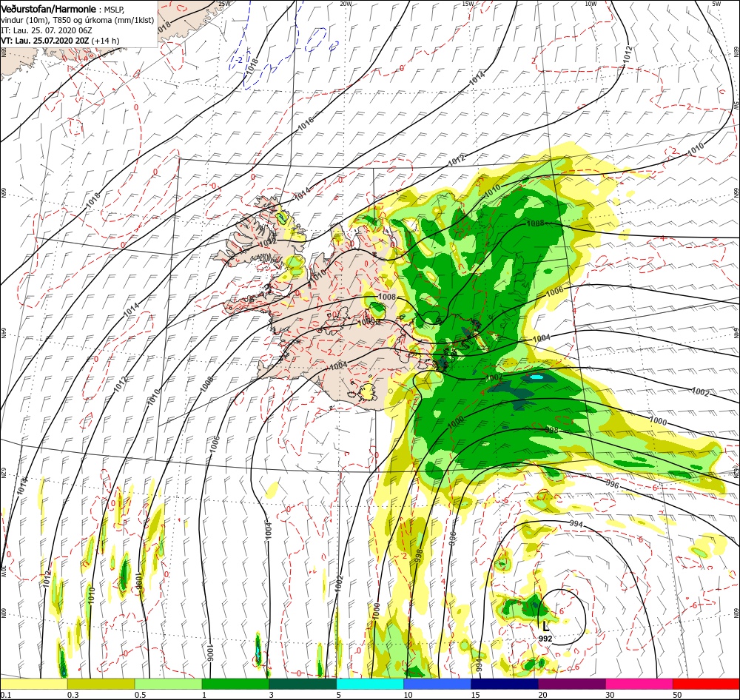
Task: Click the light green 0.5–1 legend swatch
Action: tap(168, 684)
